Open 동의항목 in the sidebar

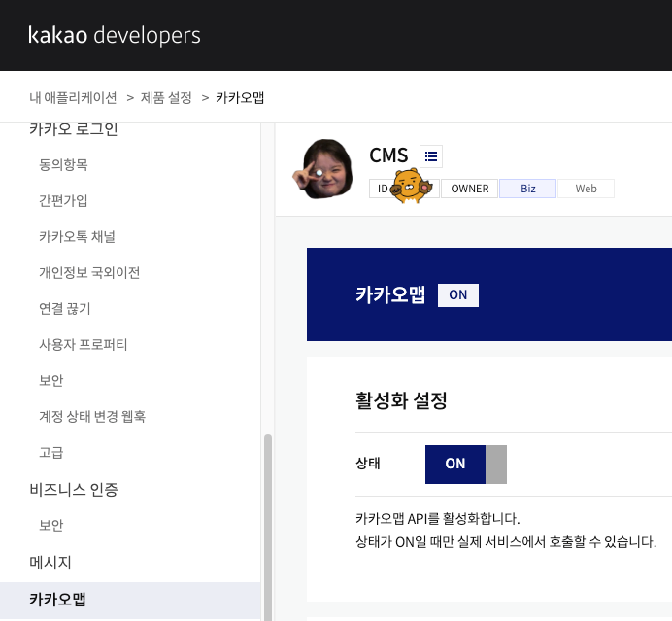pyautogui.click(x=63, y=164)
